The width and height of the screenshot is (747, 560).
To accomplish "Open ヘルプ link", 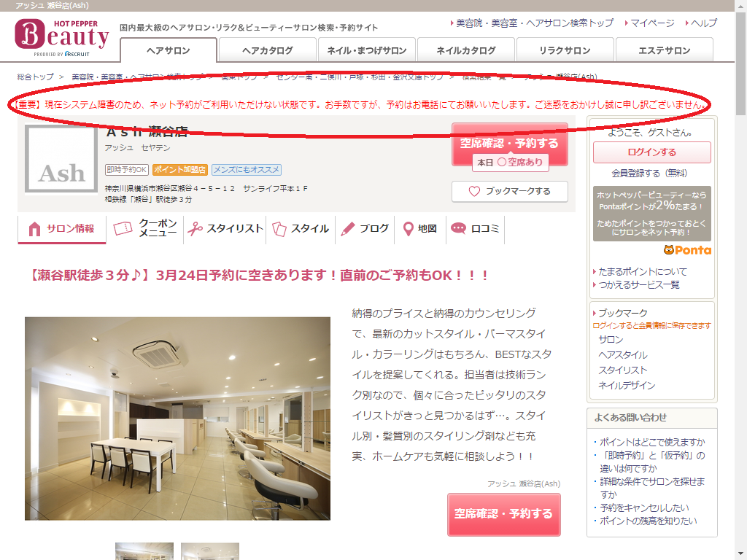I will click(704, 23).
